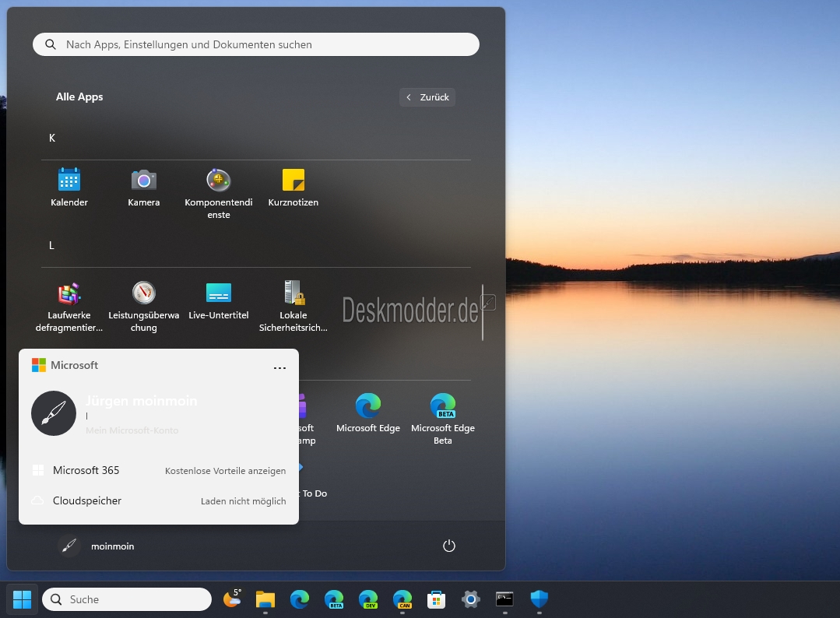Click the Alle Apps heading
Image resolution: width=840 pixels, height=618 pixels.
(x=79, y=97)
